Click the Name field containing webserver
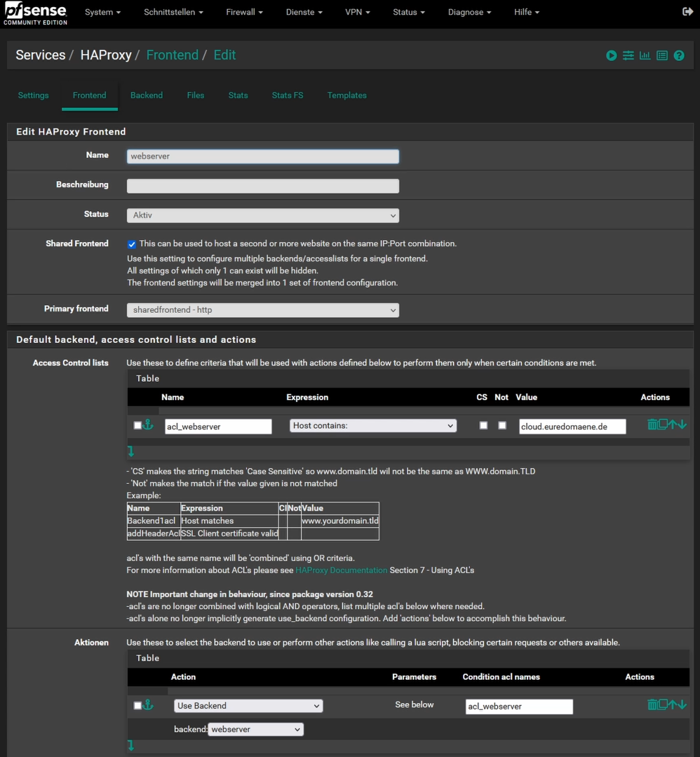Screen dimensions: 700x757 (x=262, y=156)
